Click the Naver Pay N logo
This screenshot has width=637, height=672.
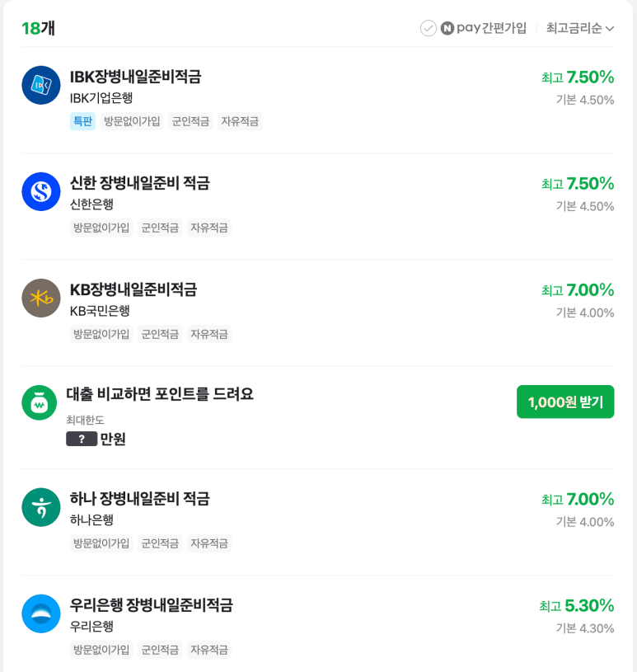point(447,29)
